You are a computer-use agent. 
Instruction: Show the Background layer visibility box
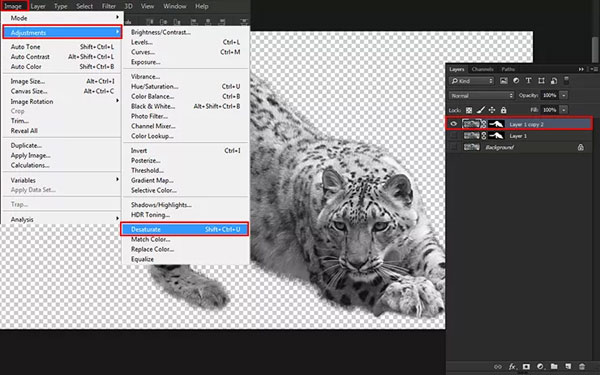pos(454,147)
